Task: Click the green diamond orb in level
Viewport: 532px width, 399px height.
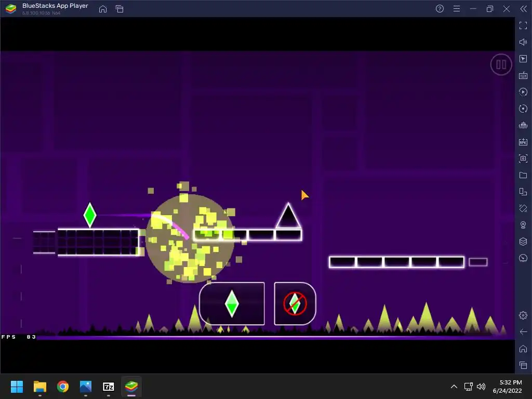Action: click(x=90, y=215)
